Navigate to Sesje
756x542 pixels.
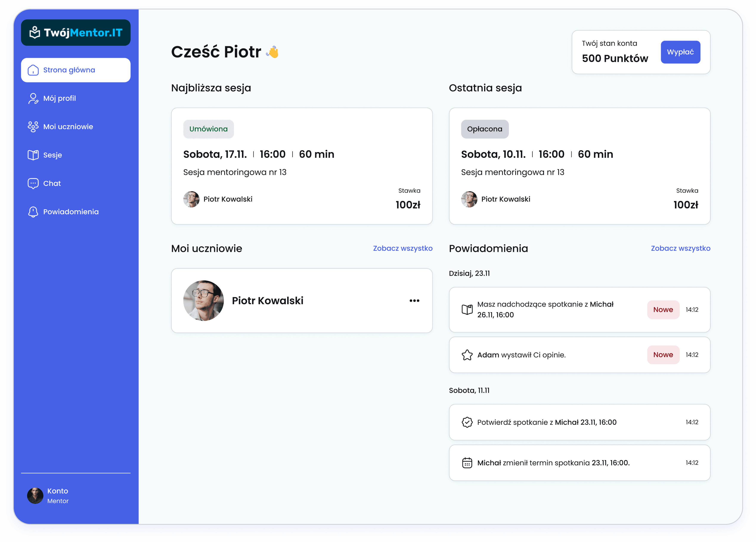pyautogui.click(x=76, y=155)
